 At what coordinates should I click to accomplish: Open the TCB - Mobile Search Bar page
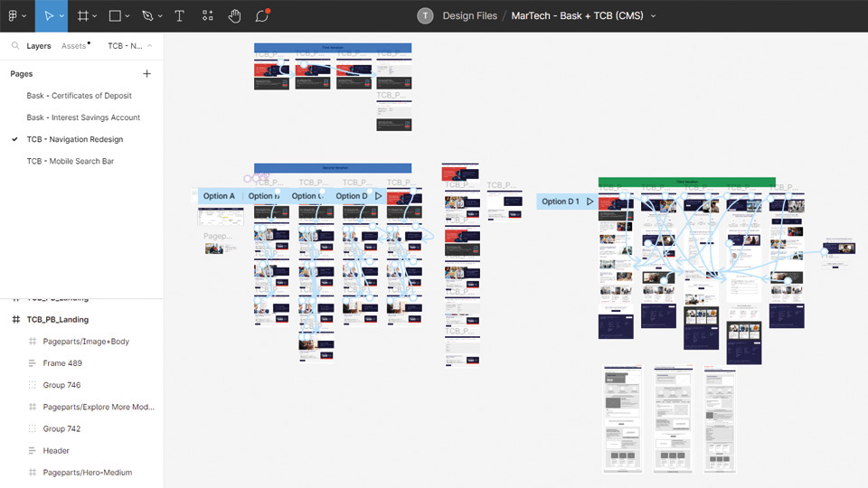71,161
